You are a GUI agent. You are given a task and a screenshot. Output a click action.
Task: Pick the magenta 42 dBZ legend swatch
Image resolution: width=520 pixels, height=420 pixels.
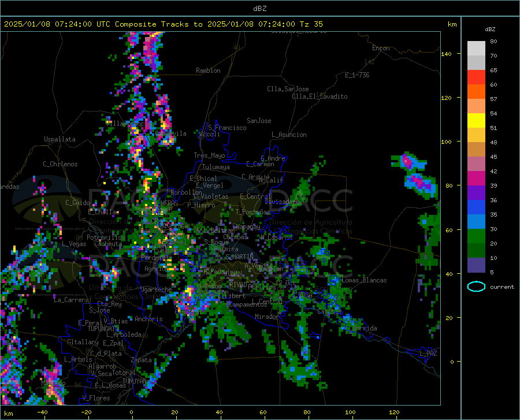click(x=476, y=178)
